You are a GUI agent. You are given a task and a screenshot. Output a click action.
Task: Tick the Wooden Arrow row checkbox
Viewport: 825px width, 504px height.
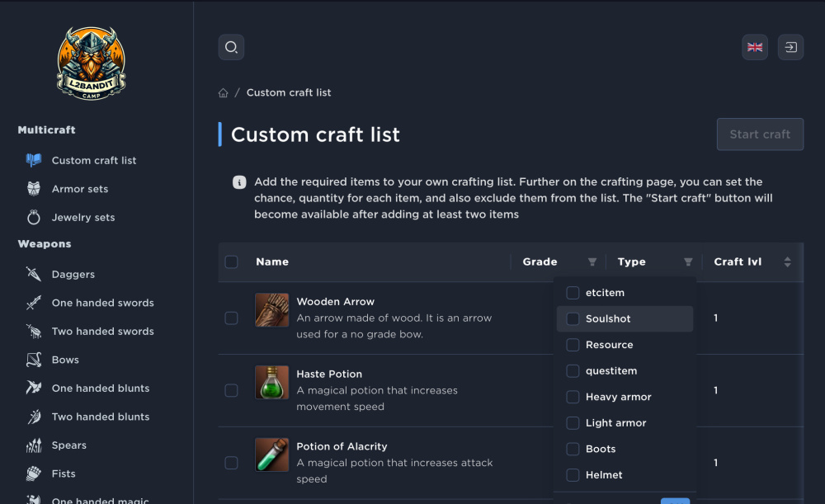(232, 318)
